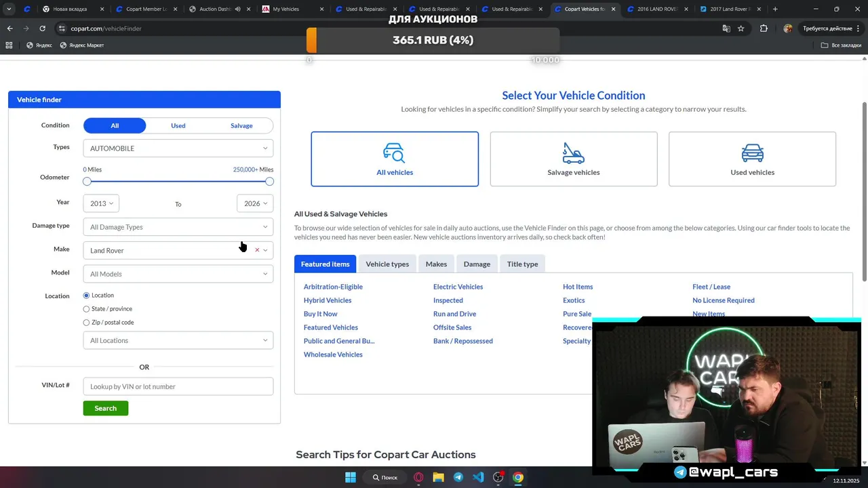Select the Salvage condition option
868x488 pixels.
tap(241, 125)
